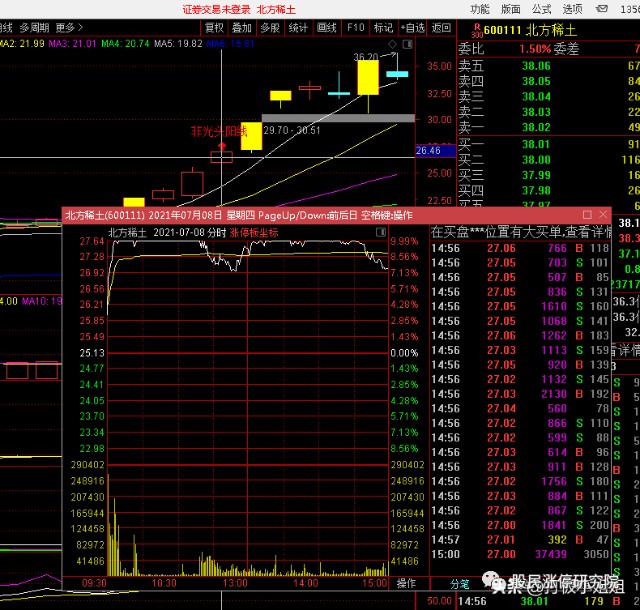Viewport: 640px width, 610px height.
Task: Click the 菲光头阳线 annotation
Action: point(219,131)
